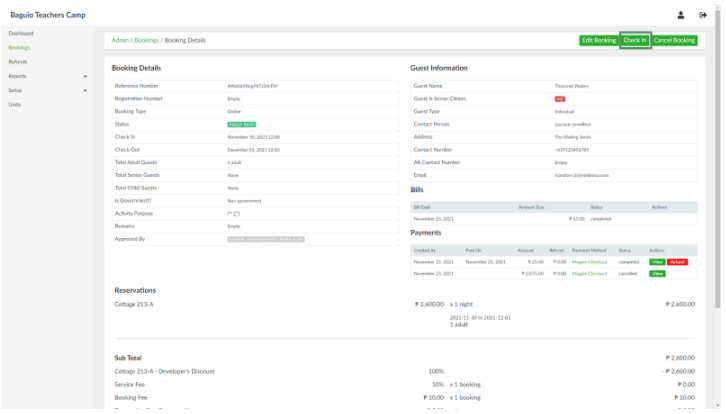The image size is (726, 414).
Task: Click the Edit Booking button
Action: tap(598, 40)
